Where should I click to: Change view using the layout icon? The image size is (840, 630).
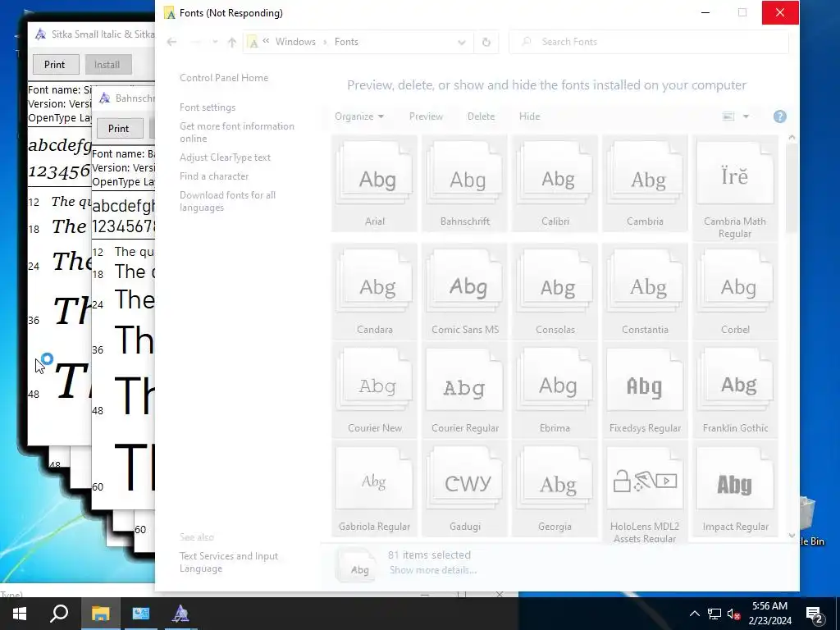coord(728,116)
